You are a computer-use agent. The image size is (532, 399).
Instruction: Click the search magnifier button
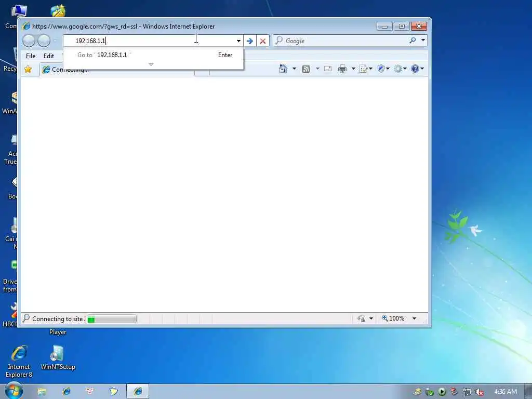(413, 41)
